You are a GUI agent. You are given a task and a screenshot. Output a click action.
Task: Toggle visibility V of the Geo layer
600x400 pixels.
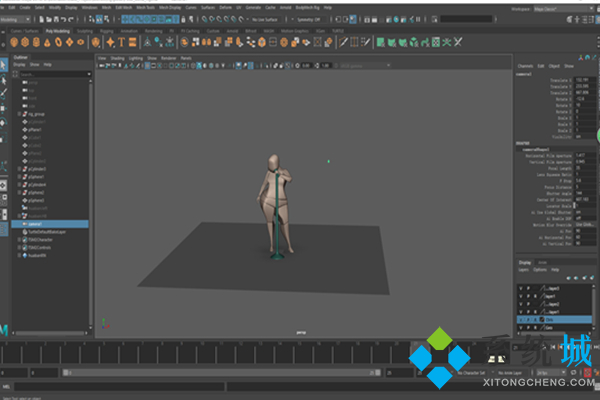(519, 329)
